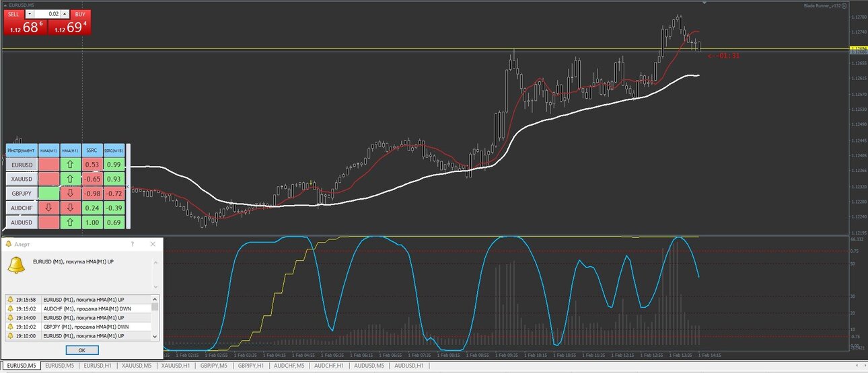868x373 pixels.
Task: Click the green GBPJPY HMA(M1) cell
Action: click(x=48, y=194)
